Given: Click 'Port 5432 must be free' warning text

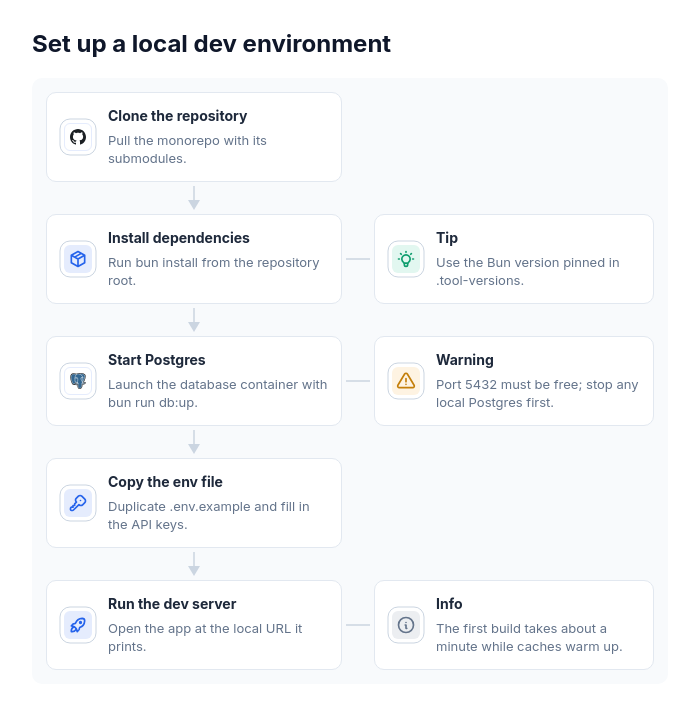Looking at the screenshot, I should click(537, 394).
